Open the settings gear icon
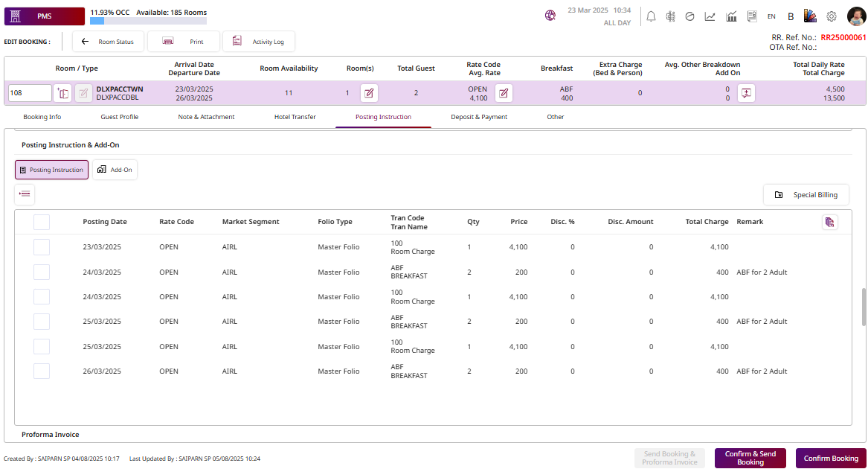This screenshot has height=469, width=868. pos(832,16)
